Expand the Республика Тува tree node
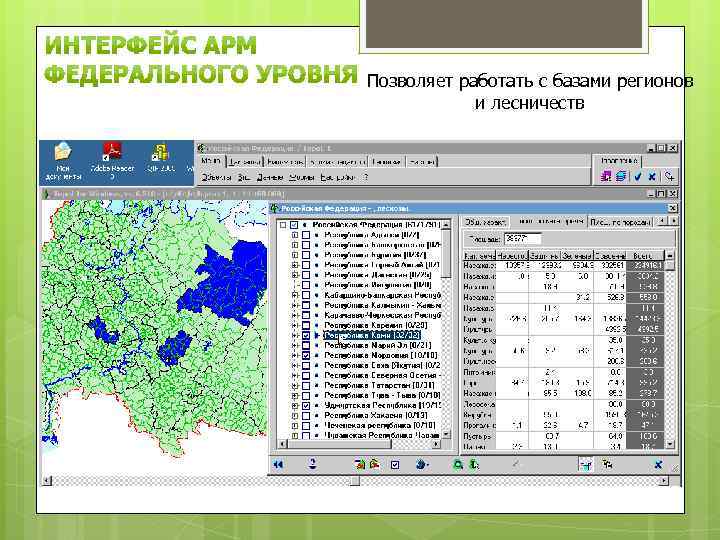This screenshot has width=720, height=540. (x=295, y=395)
